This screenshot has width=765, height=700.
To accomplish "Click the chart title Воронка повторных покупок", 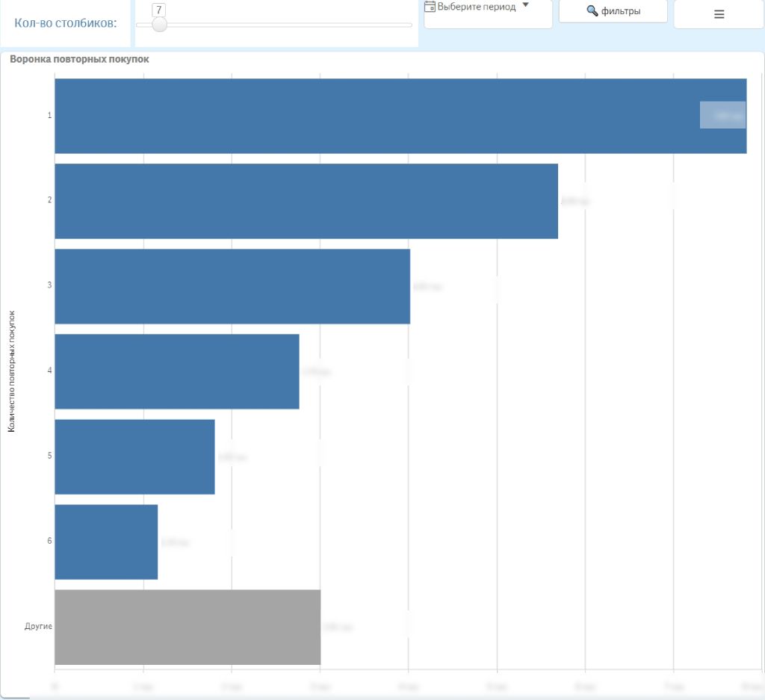I will tap(79, 59).
